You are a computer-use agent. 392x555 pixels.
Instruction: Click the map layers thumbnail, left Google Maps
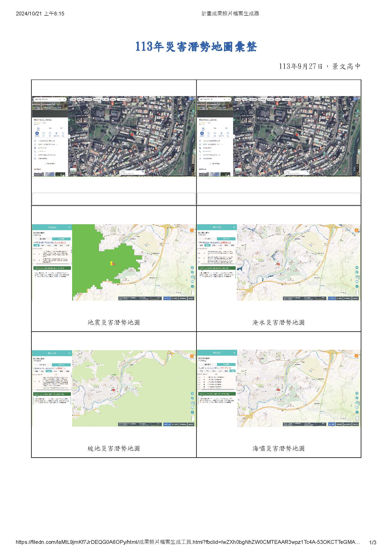pos(74,171)
